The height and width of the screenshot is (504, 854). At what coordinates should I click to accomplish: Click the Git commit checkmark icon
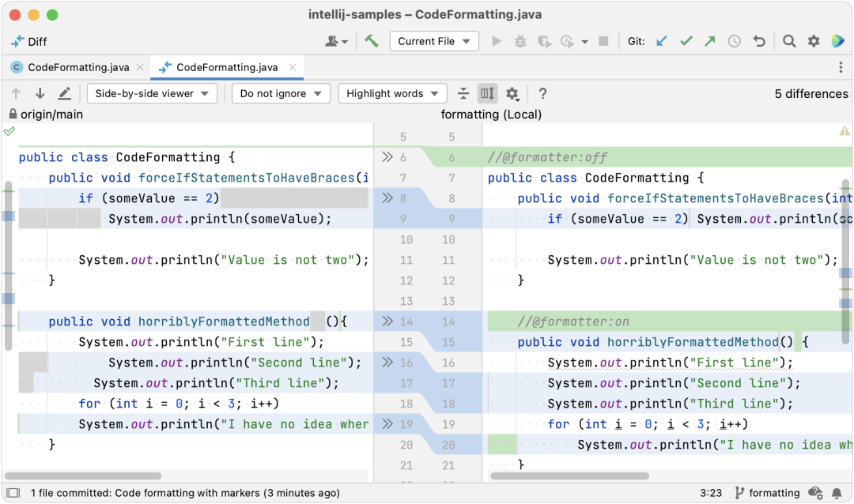(x=686, y=41)
